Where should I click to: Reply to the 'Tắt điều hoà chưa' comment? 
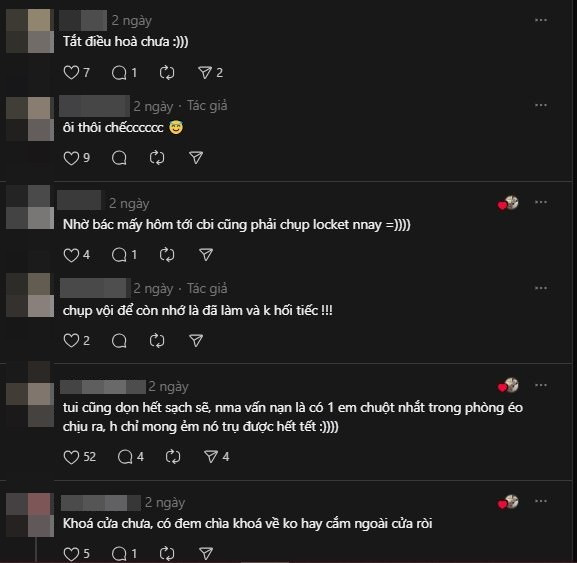[x=119, y=72]
